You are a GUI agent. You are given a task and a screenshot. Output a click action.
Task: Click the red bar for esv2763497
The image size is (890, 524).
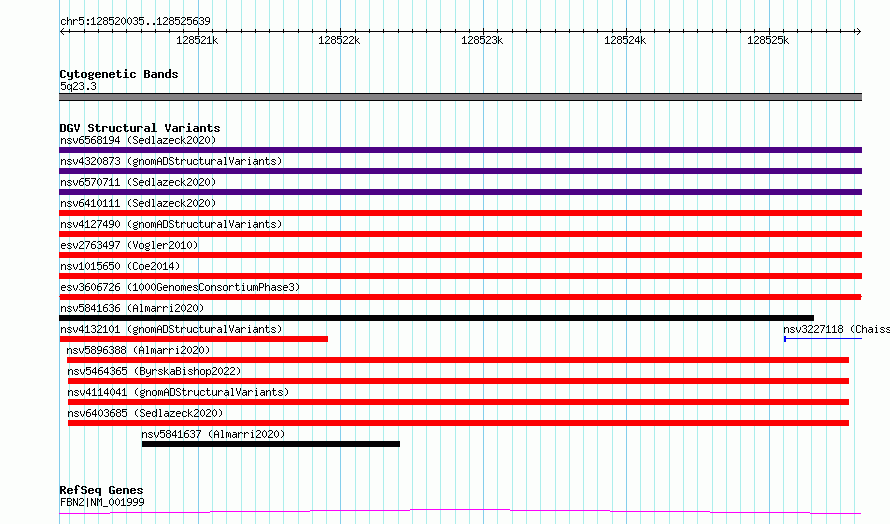tap(460, 255)
